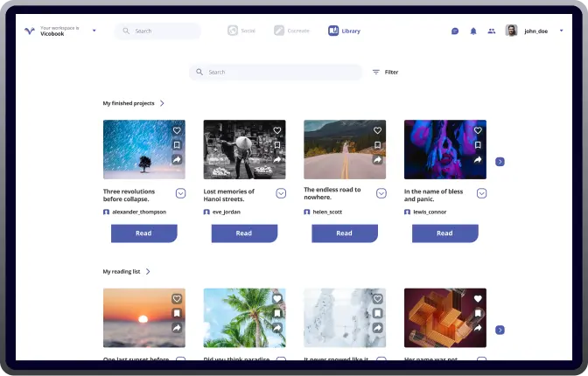Viewport: 588px width, 376px height.
Task: Share the snowy cover book
Action: (378, 328)
